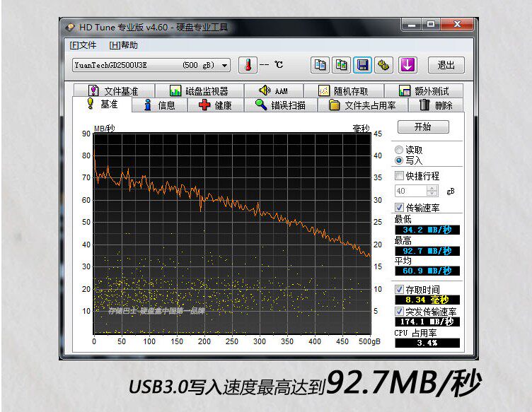This screenshot has height=412, width=532.
Task: Uncheck the 传输速率 transfer rate checkbox
Action: (400, 207)
